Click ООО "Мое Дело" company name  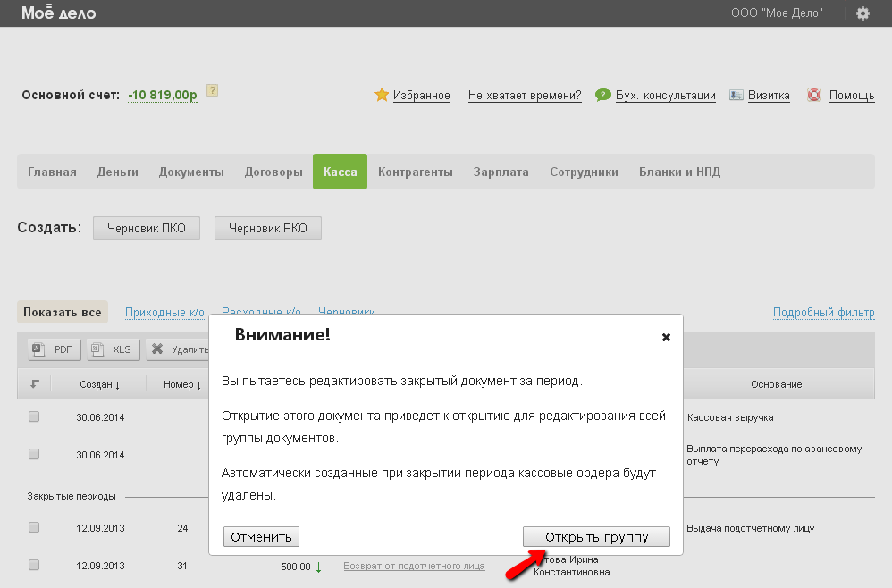click(x=777, y=13)
